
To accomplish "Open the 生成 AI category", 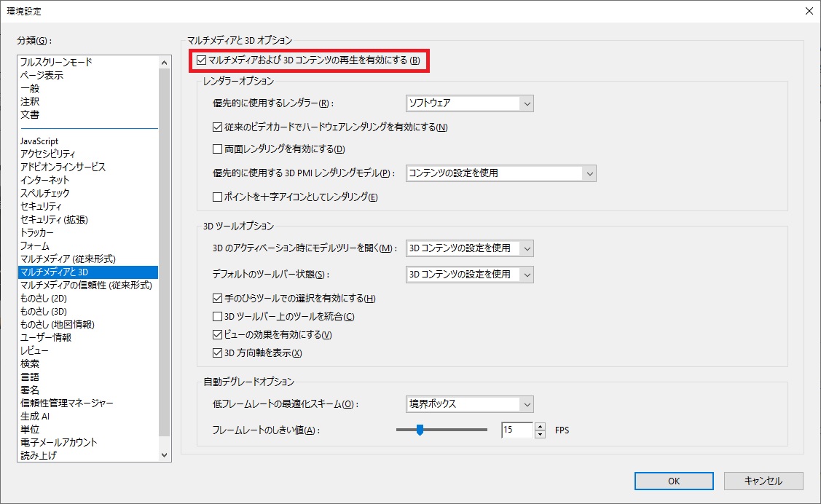I will [35, 417].
